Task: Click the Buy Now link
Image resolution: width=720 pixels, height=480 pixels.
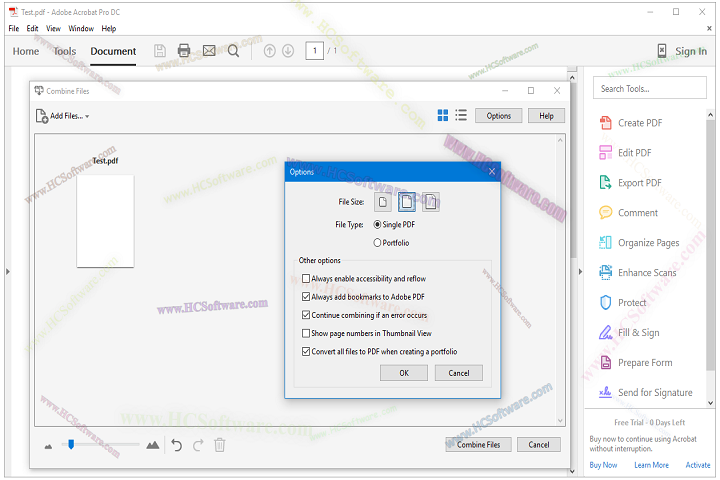Action: coord(603,465)
